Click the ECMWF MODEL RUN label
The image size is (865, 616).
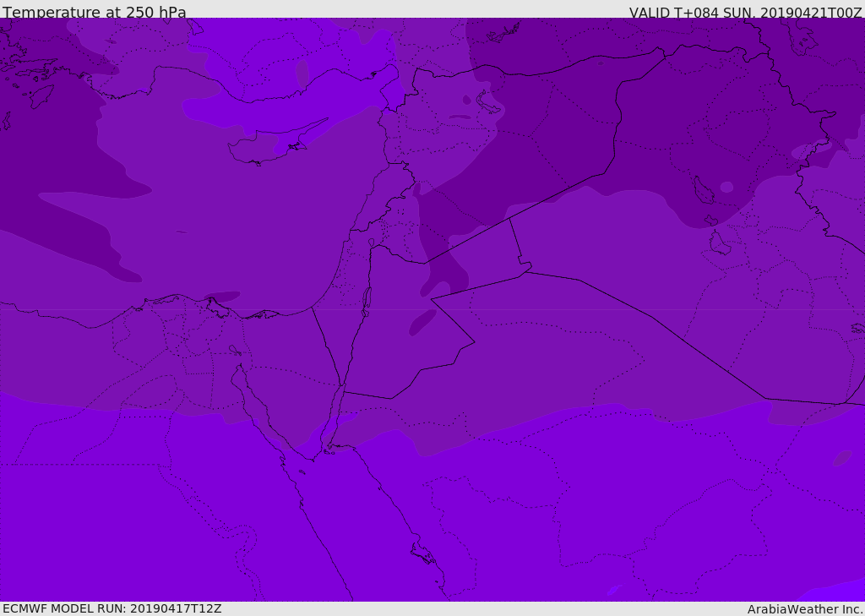click(x=112, y=608)
